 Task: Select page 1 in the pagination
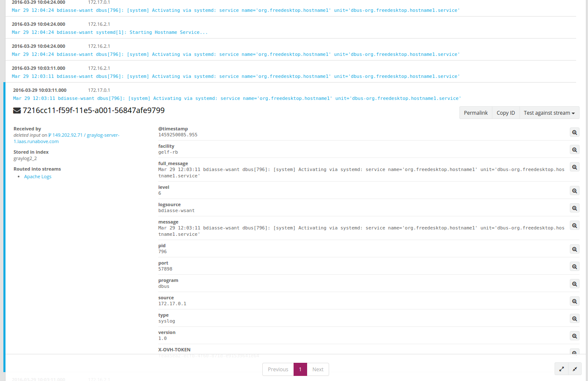tap(300, 369)
